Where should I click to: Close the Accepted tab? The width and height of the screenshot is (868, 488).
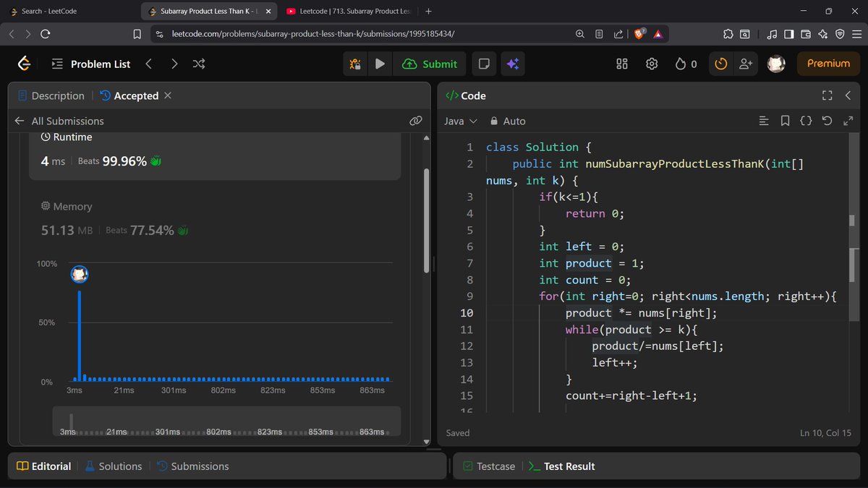pos(168,95)
